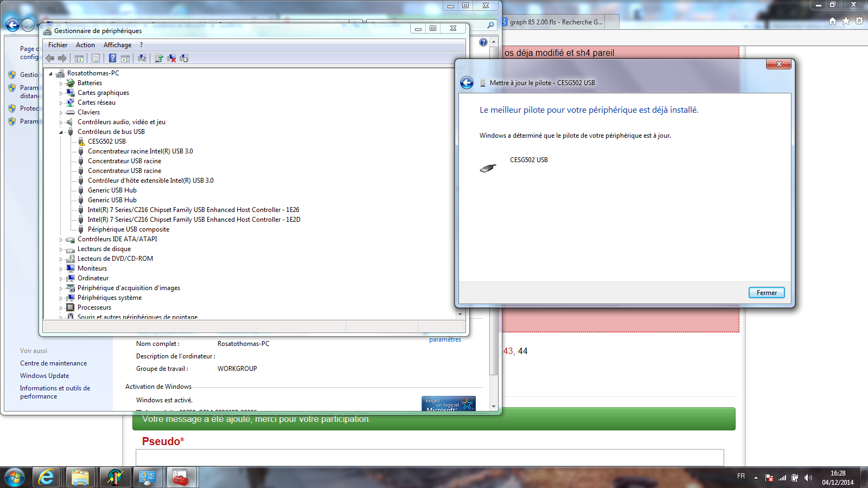The height and width of the screenshot is (488, 868).
Task: Click the Disable device icon with down arrow
Action: [x=184, y=59]
